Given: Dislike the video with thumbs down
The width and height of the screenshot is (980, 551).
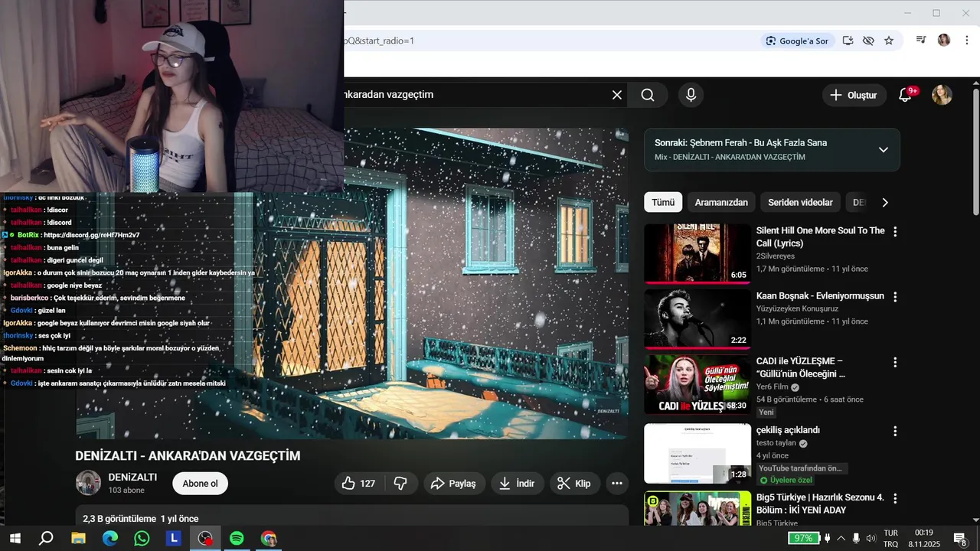Looking at the screenshot, I should point(400,484).
